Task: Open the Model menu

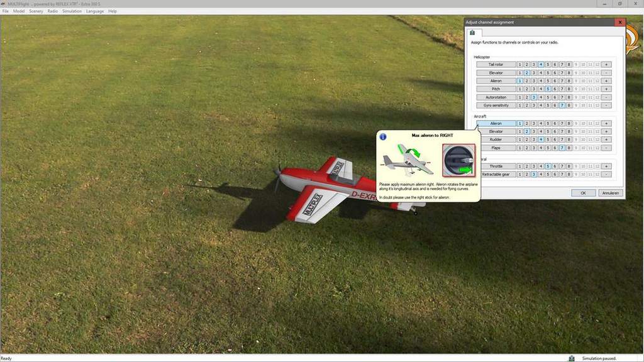Action: (19, 11)
